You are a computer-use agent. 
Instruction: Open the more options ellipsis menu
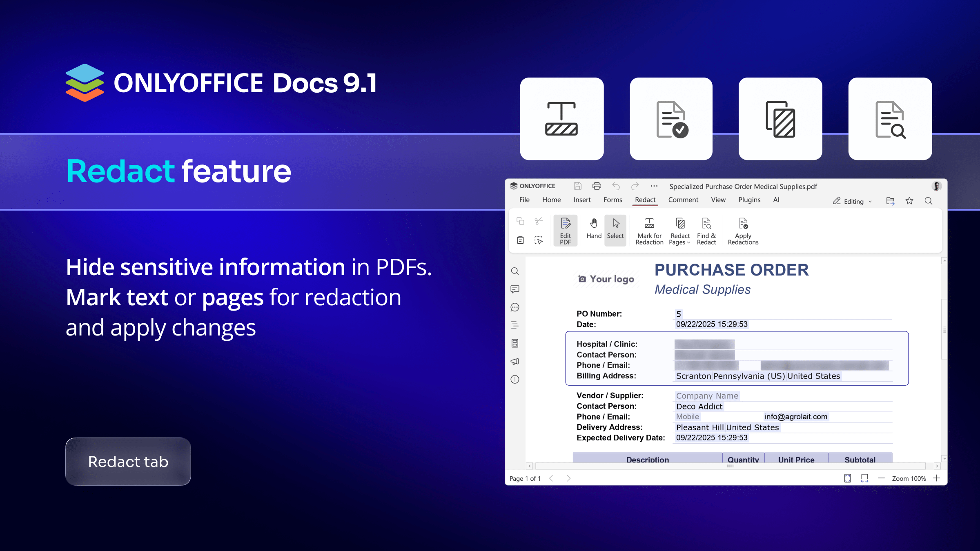click(x=654, y=186)
